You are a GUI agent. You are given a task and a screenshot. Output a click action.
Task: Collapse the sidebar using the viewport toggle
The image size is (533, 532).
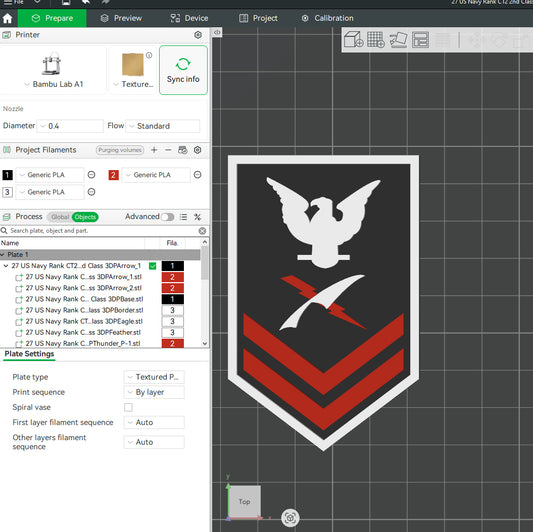click(x=217, y=32)
